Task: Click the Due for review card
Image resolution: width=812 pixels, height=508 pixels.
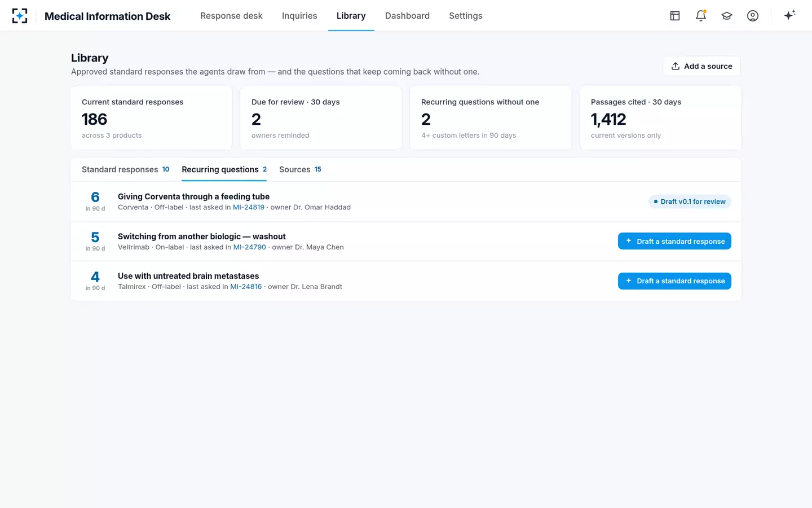Action: pyautogui.click(x=321, y=117)
